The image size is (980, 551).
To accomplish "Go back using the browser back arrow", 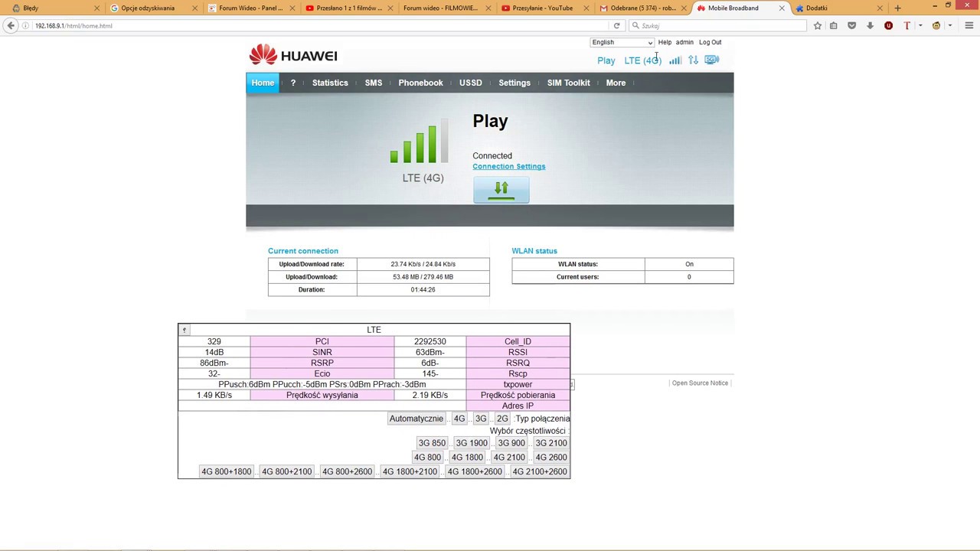I will 11,25.
